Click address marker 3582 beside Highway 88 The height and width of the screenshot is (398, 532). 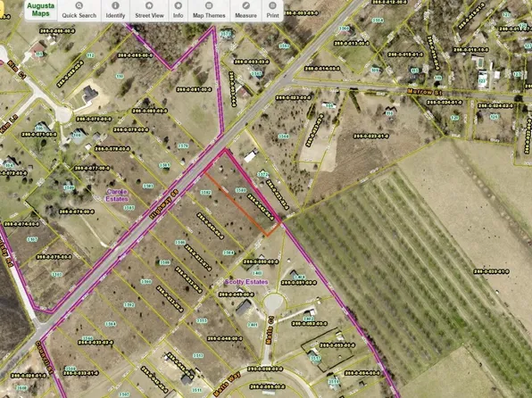point(206,193)
